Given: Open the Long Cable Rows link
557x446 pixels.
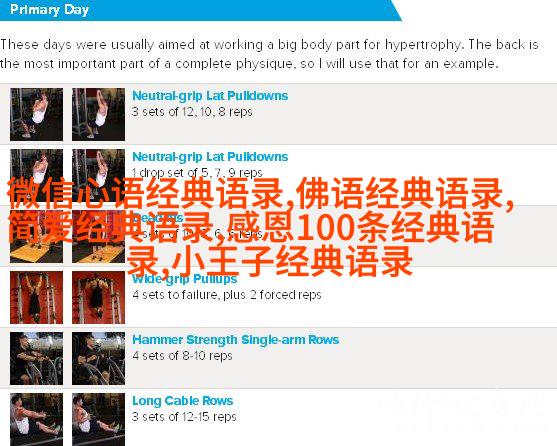Looking at the screenshot, I should (183, 401).
